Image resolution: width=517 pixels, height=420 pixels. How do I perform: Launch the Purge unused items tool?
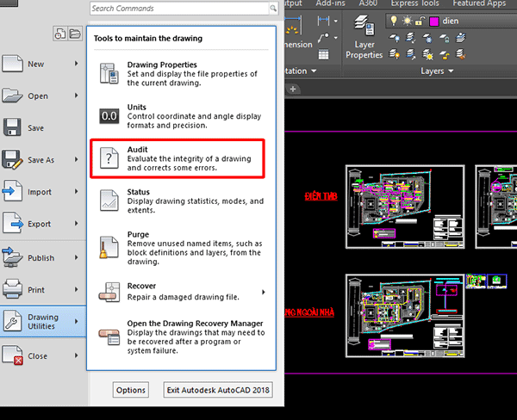pyautogui.click(x=182, y=248)
